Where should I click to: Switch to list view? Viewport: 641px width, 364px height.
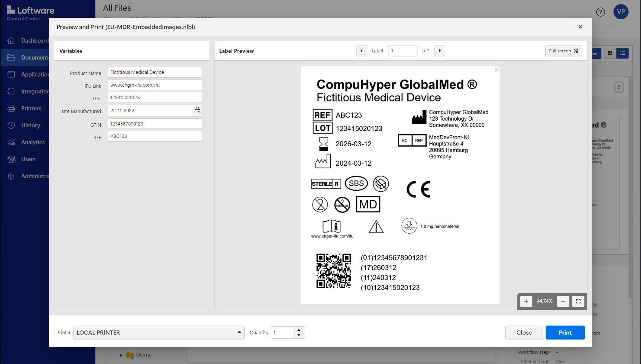(623, 54)
